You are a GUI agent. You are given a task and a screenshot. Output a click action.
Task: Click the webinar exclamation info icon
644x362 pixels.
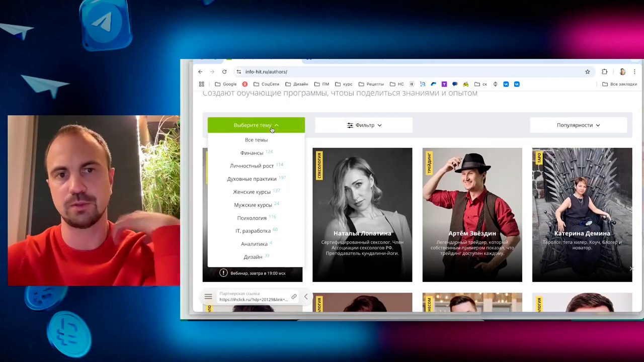pyautogui.click(x=223, y=273)
